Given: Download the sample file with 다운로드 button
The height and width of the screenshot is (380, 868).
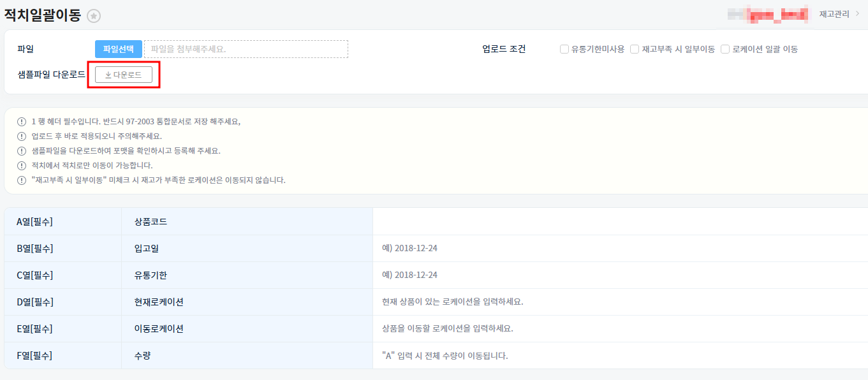Looking at the screenshot, I should [x=124, y=75].
